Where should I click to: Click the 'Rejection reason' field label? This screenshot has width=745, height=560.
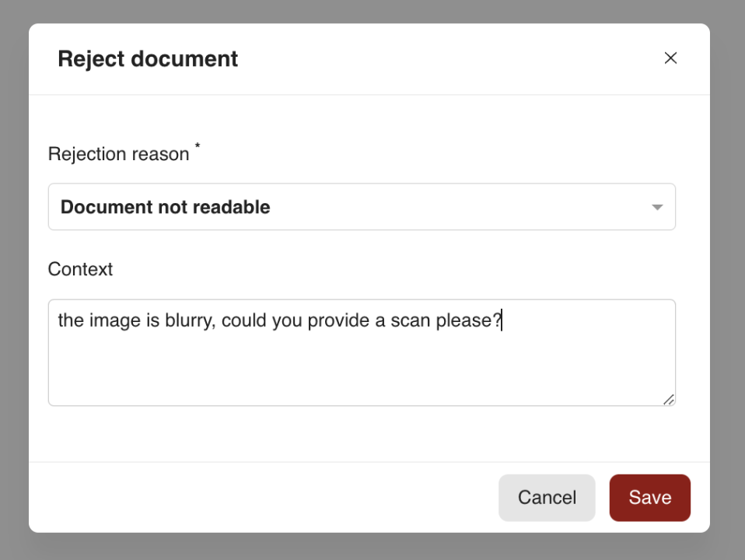pyautogui.click(x=119, y=154)
